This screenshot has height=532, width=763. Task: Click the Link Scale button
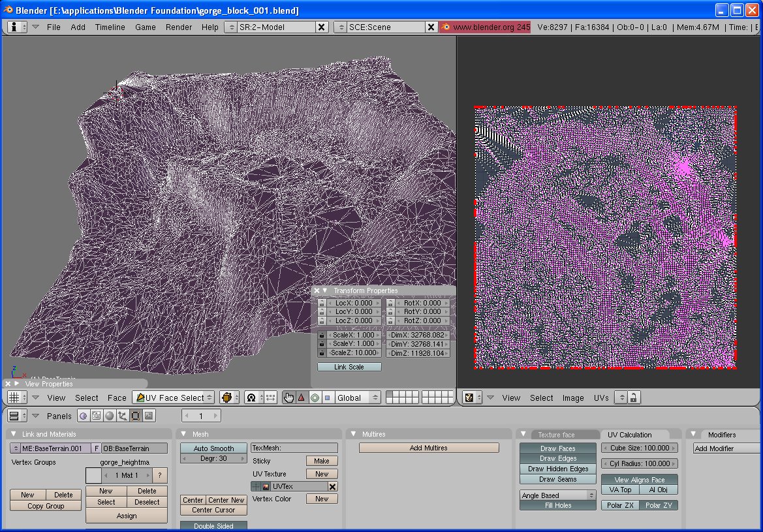coord(349,367)
